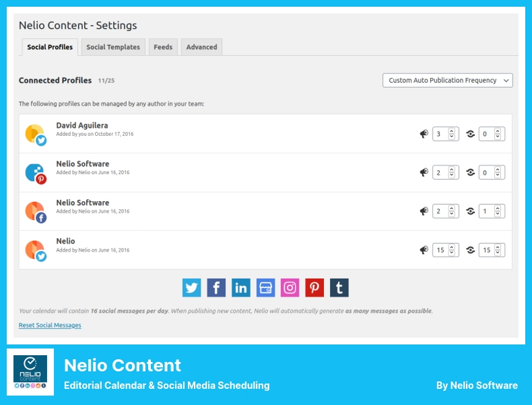Increase Nelio Software Pinterest reshare stepper

click(x=498, y=170)
